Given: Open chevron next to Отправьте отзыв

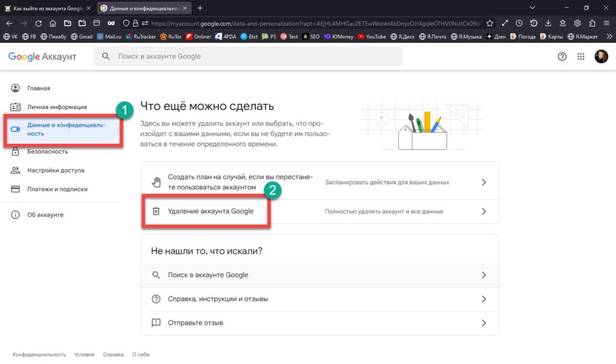Looking at the screenshot, I should pyautogui.click(x=484, y=323).
